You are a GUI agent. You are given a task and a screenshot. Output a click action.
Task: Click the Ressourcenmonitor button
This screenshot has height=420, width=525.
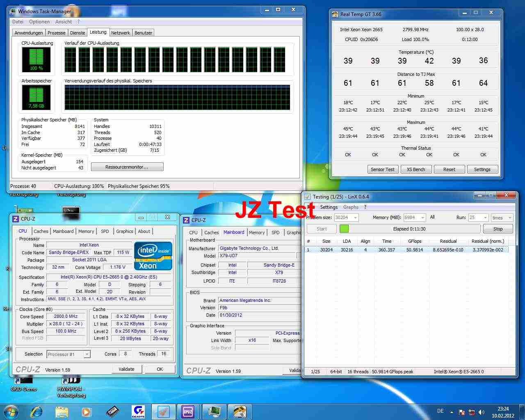point(127,167)
